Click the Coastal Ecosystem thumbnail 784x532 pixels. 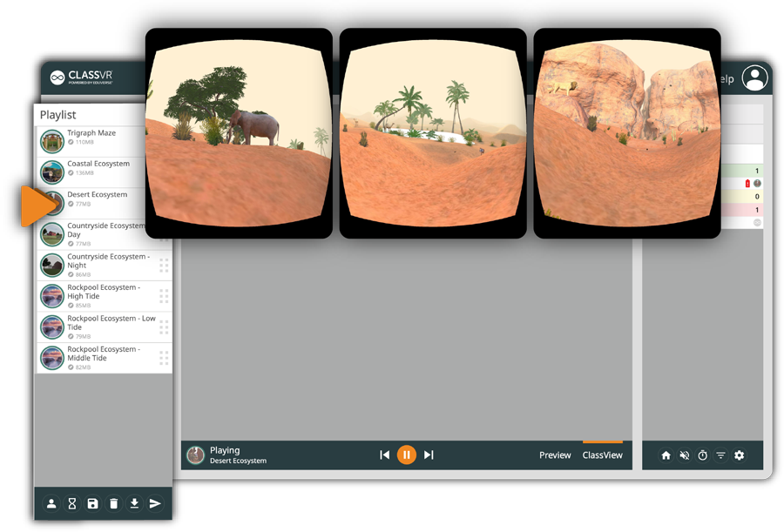coord(52,172)
